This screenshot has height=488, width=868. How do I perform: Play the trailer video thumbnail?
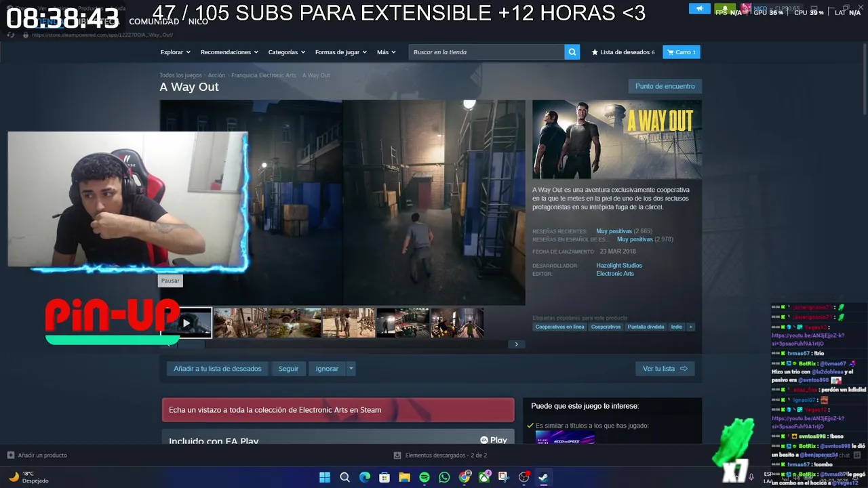pyautogui.click(x=186, y=323)
